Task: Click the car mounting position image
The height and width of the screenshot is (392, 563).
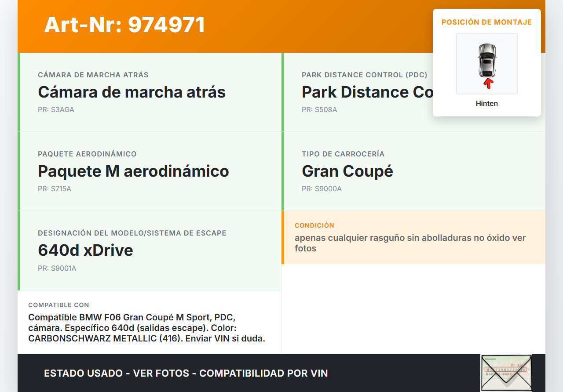Action: pos(487,64)
